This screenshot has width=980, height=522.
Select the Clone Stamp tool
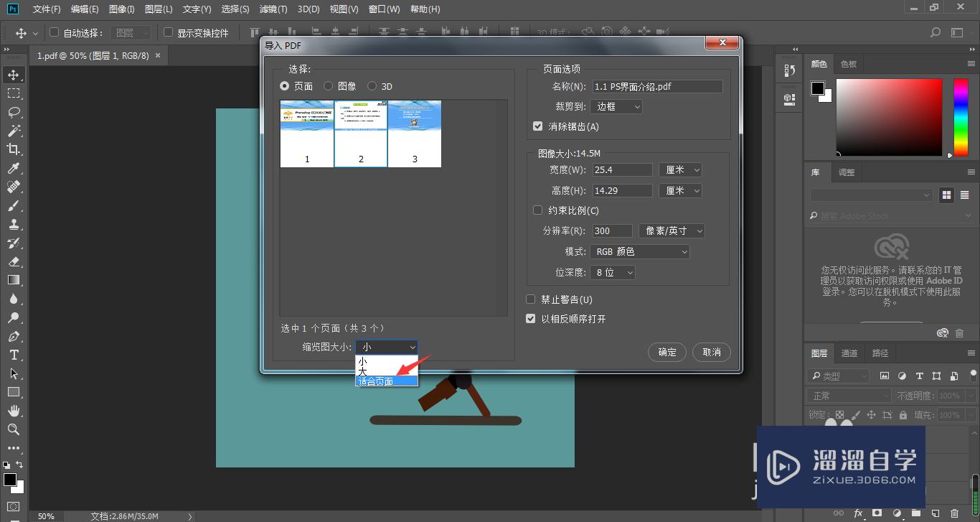point(14,224)
